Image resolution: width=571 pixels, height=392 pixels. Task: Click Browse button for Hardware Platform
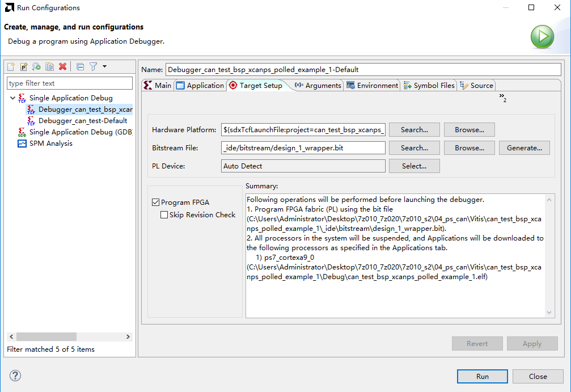click(x=469, y=130)
